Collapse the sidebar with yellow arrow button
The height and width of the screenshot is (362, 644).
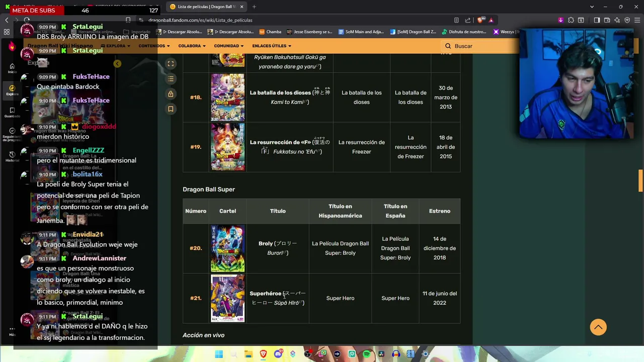point(117,64)
